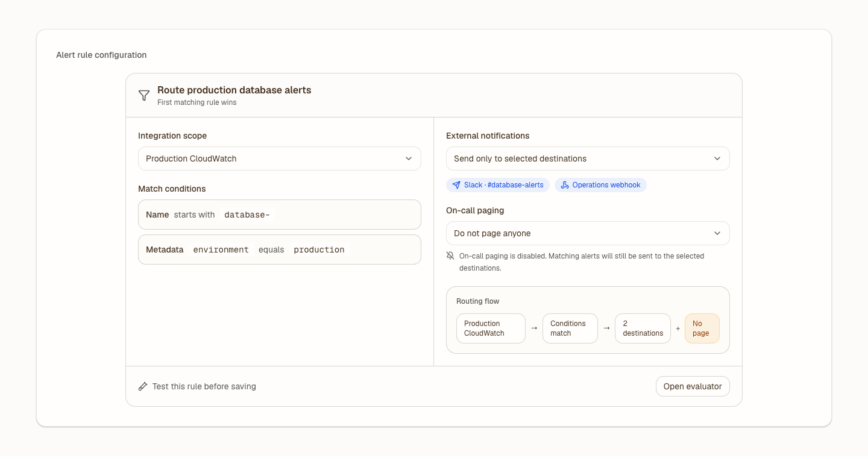Click the Route production database alerts title

[x=234, y=90]
